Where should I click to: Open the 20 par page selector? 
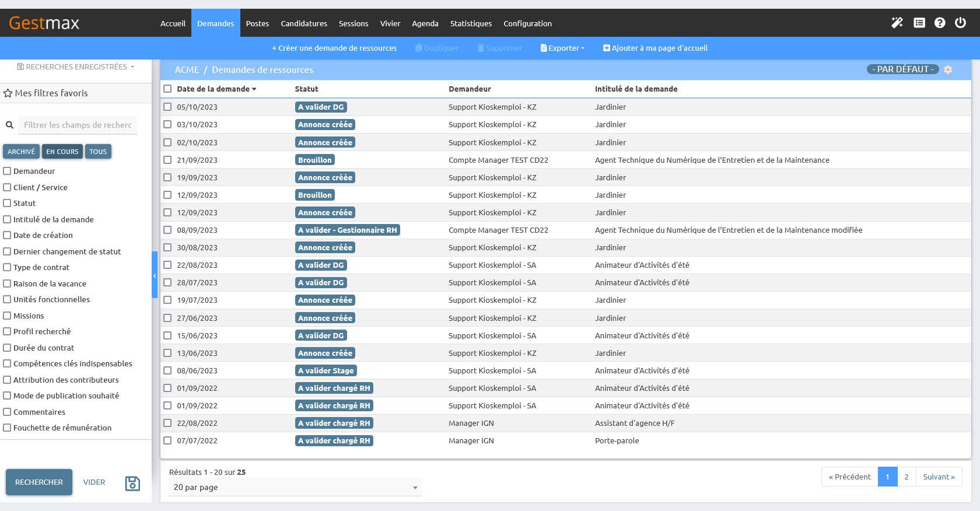(295, 487)
